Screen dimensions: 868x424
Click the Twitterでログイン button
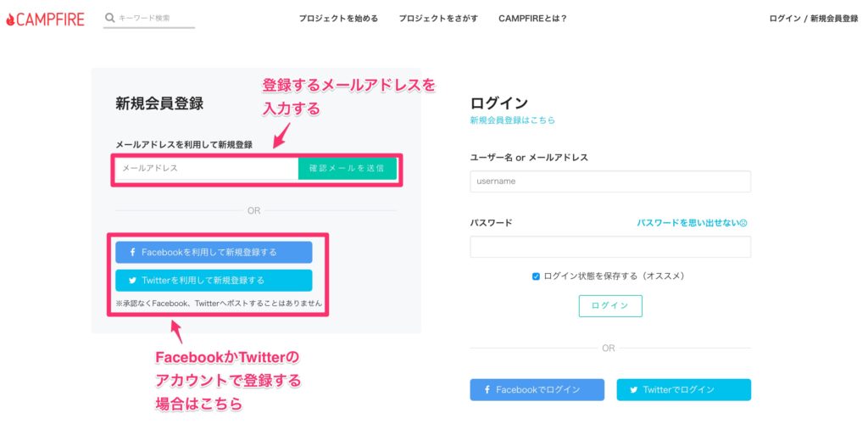click(x=684, y=390)
